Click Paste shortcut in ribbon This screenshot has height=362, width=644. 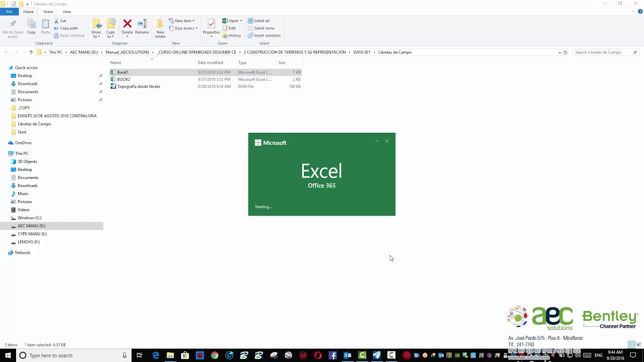click(69, 36)
